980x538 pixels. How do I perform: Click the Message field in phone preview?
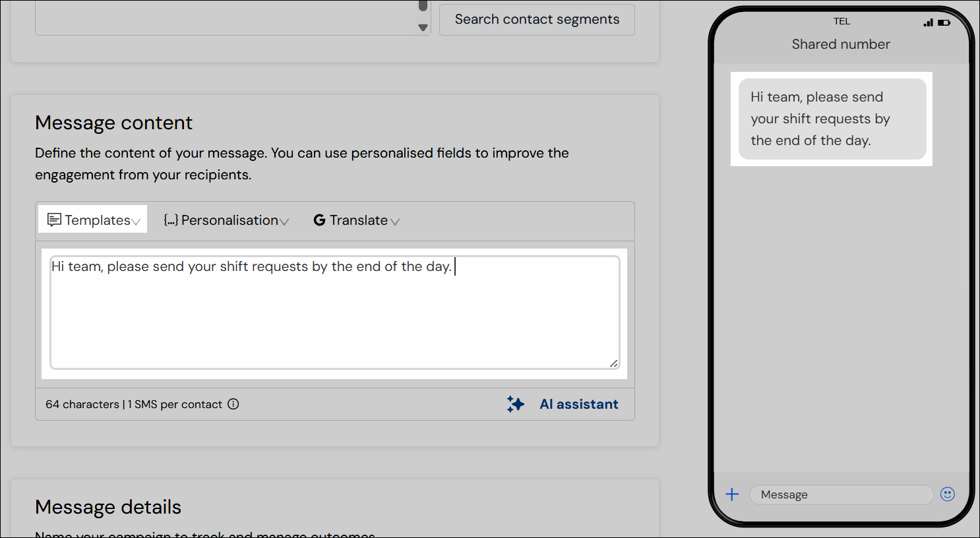pyautogui.click(x=841, y=494)
